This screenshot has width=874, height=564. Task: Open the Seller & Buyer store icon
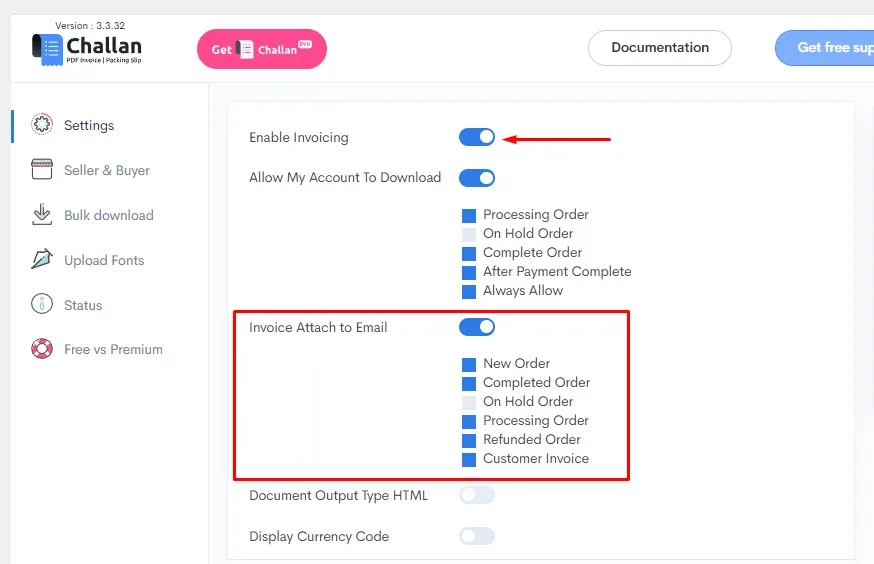coord(42,169)
